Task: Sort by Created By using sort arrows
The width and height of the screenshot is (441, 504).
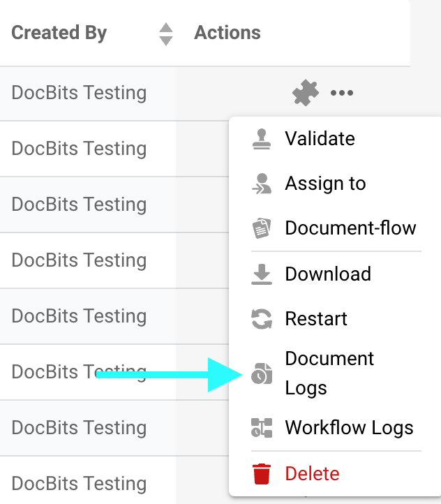Action: (x=165, y=34)
